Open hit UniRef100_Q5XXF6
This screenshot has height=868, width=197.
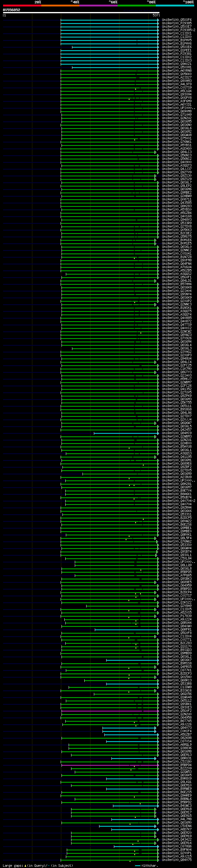(177, 20)
